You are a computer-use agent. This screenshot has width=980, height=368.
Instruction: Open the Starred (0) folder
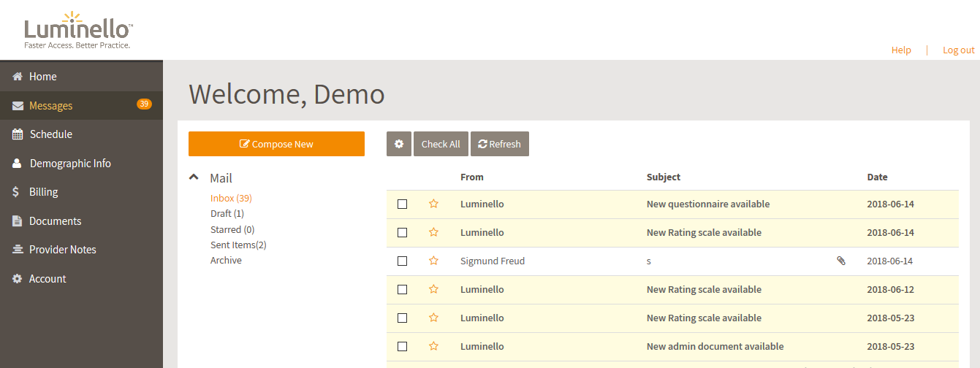click(x=232, y=229)
